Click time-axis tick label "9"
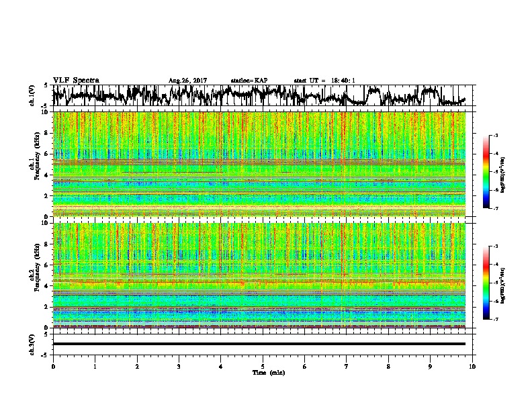This screenshot has width=532, height=411. [x=430, y=367]
